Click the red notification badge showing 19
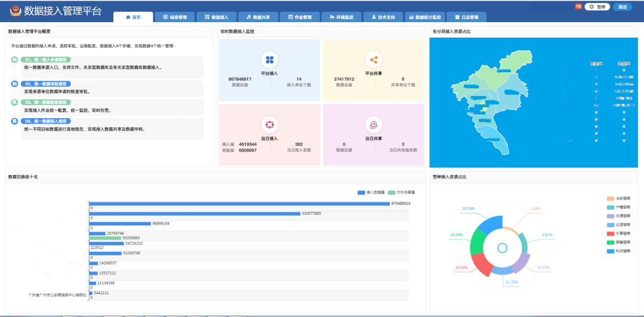Screen dimensions: 644x317 click(578, 7)
